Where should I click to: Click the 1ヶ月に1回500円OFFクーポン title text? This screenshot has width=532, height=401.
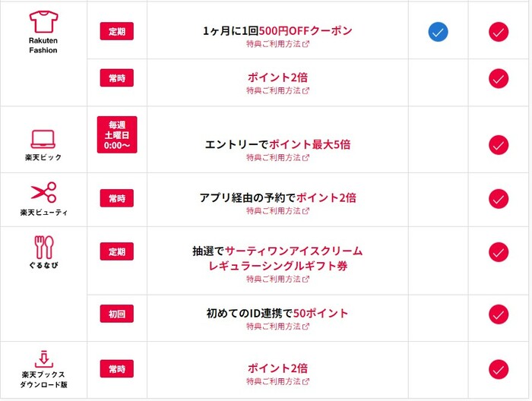[x=277, y=30]
